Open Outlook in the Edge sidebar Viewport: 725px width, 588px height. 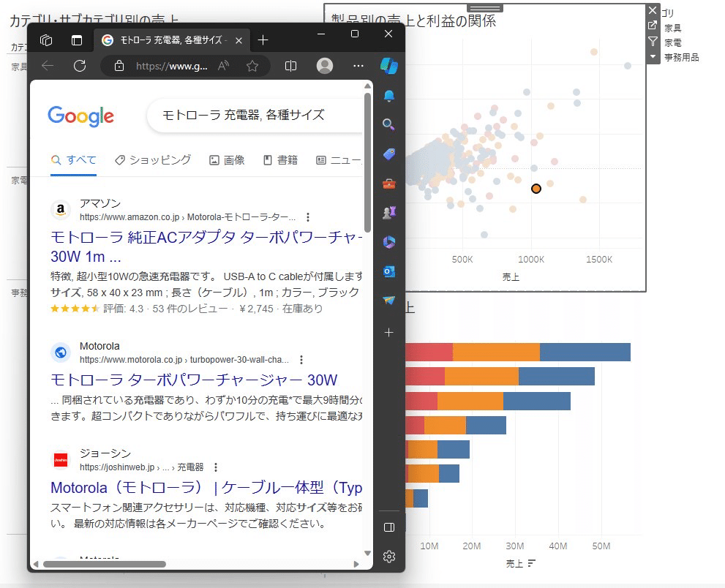(x=389, y=272)
